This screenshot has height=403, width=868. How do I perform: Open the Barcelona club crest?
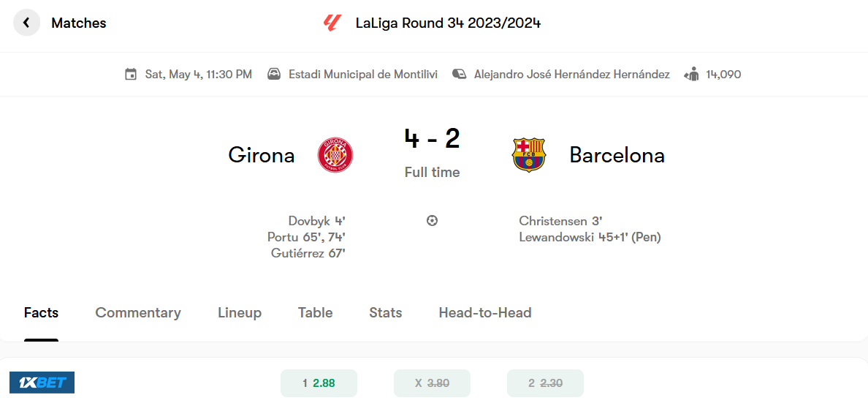(529, 154)
